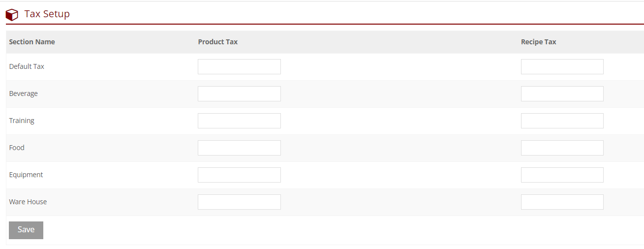Select the Equipment product tax field
The width and height of the screenshot is (644, 249).
tap(239, 175)
